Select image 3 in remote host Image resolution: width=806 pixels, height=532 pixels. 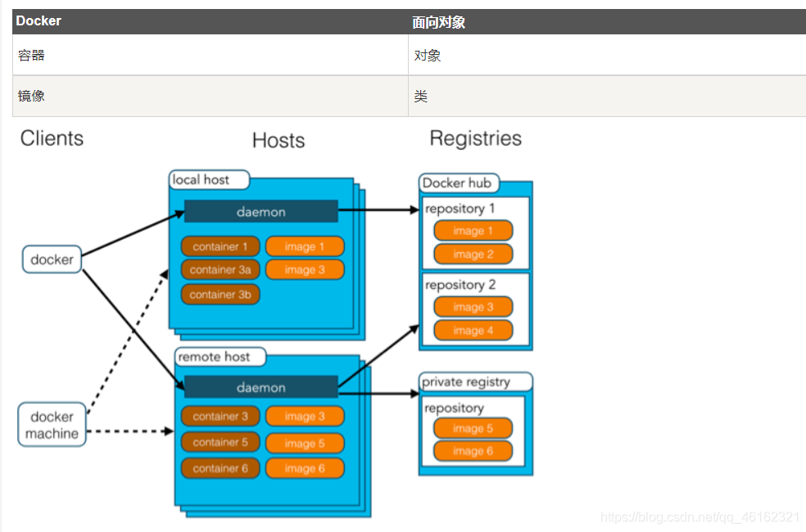coord(305,417)
